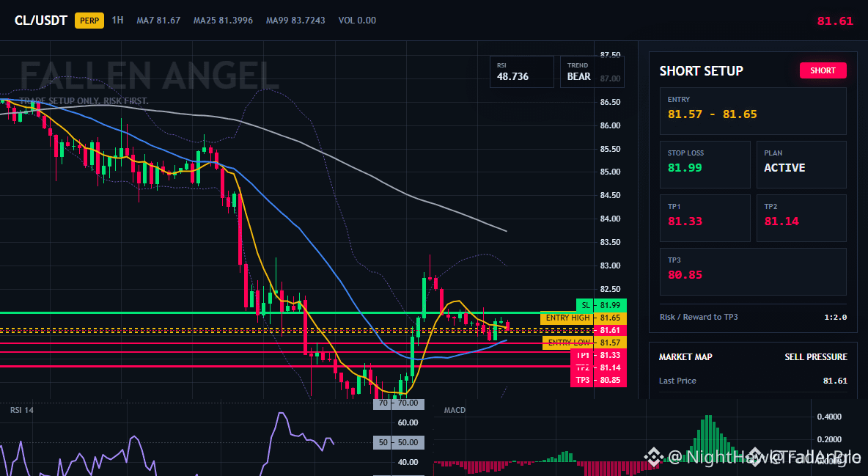868x476 pixels.
Task: Click the 0.4000 MACD axis label
Action: (x=829, y=417)
